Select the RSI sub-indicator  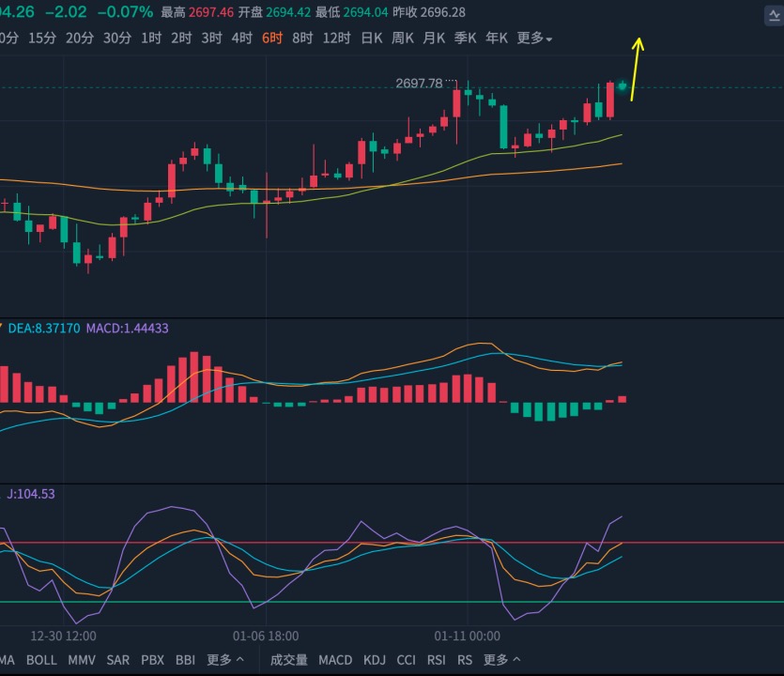tap(436, 660)
